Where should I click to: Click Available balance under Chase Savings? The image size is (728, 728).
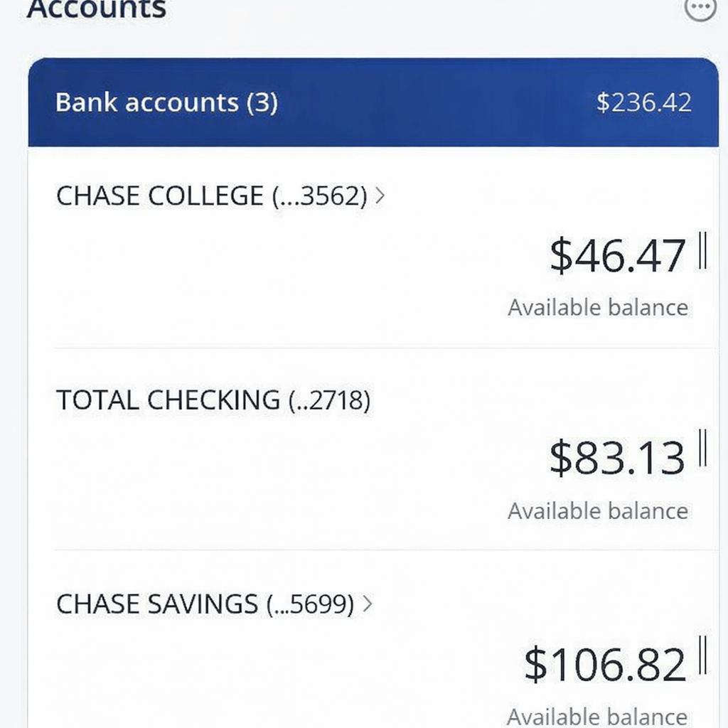click(x=598, y=716)
